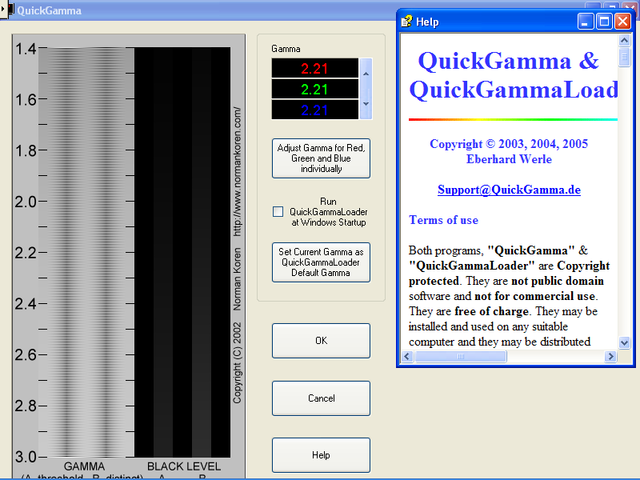Click the Help window vertical scroll down arrow
The height and width of the screenshot is (480, 640).
coord(624,343)
